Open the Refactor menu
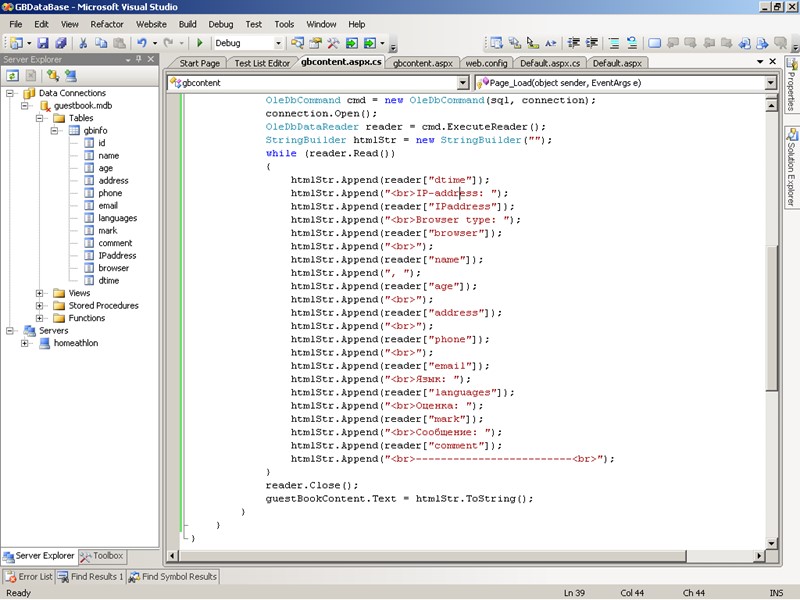Image resolution: width=800 pixels, height=600 pixels. [107, 23]
